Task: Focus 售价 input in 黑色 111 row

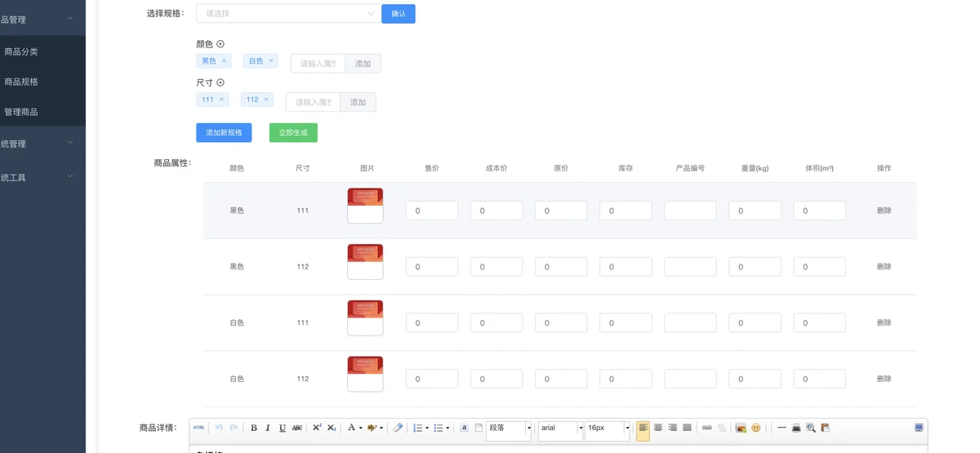Action: [x=432, y=211]
